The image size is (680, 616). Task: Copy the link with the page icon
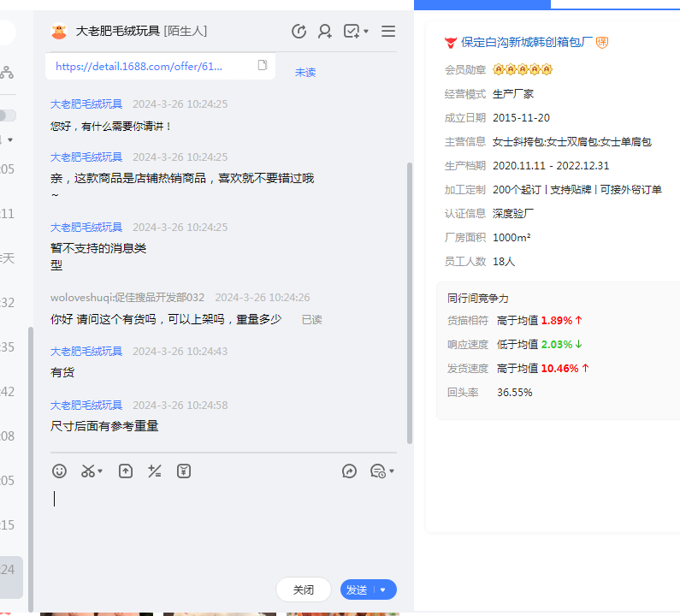[263, 65]
